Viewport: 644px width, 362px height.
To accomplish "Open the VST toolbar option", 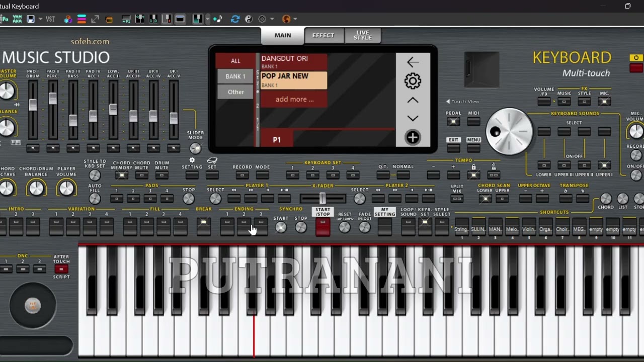I will pos(50,19).
